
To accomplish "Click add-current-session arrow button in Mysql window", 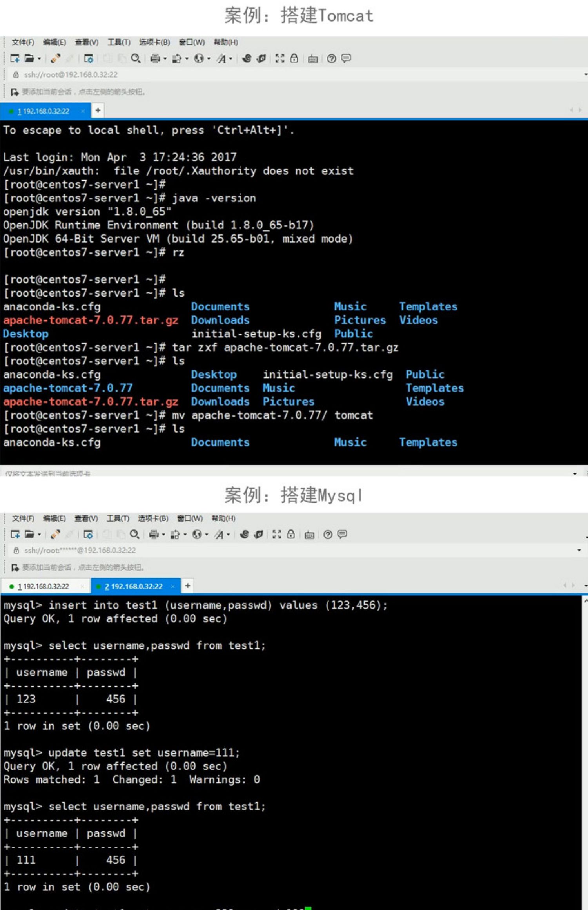I will point(15,567).
